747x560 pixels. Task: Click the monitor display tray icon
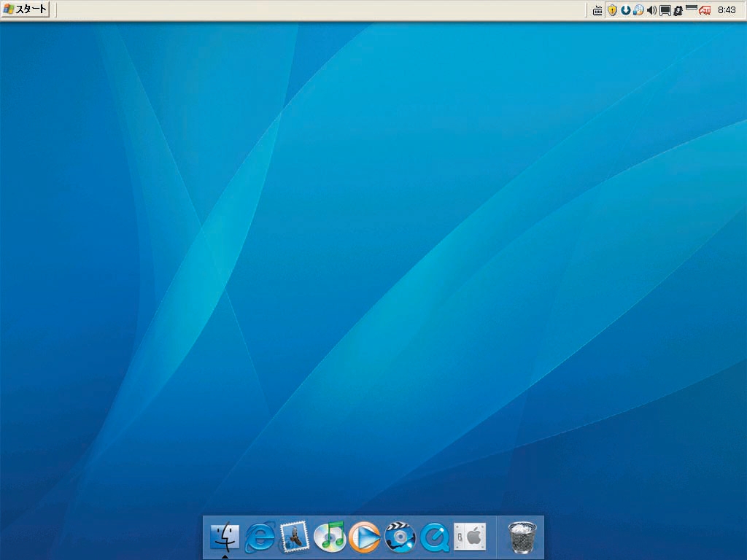(x=665, y=10)
